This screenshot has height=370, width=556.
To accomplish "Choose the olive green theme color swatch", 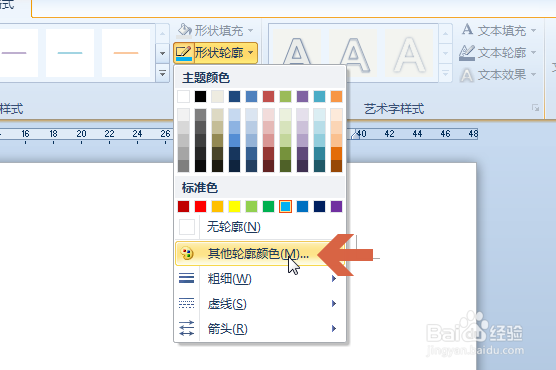I will point(285,96).
